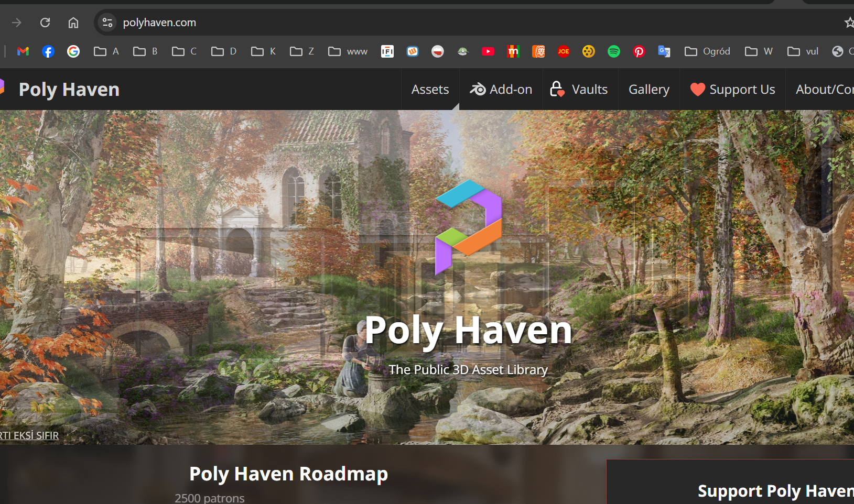Image resolution: width=854 pixels, height=504 pixels.
Task: Go to the browser home page
Action: coord(73,23)
